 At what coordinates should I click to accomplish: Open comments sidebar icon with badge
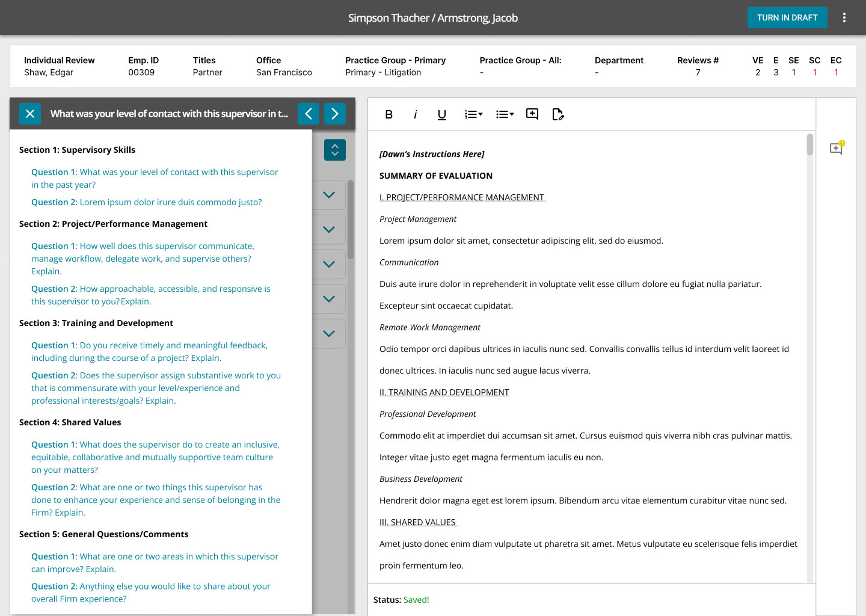click(837, 148)
